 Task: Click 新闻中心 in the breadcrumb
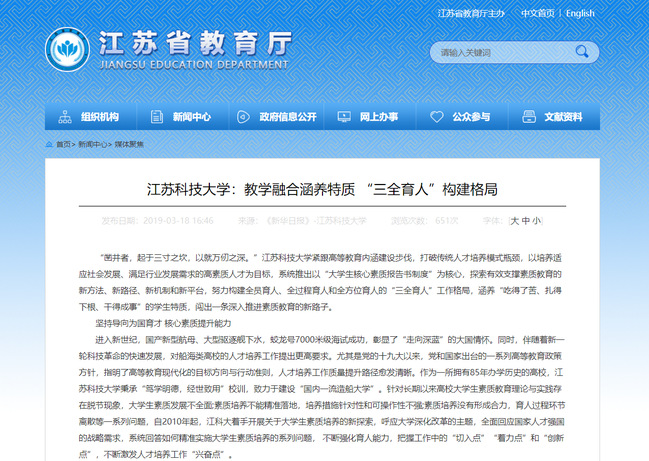(93, 144)
